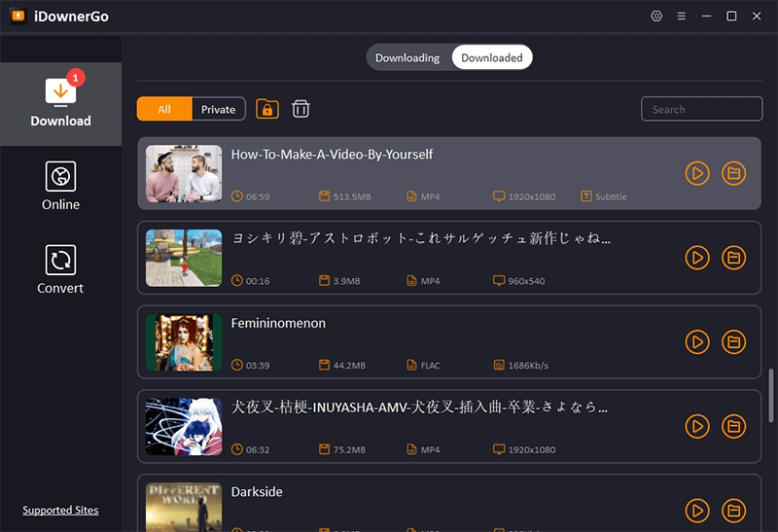
Task: Click the Darkside thumbnail
Action: point(184,507)
